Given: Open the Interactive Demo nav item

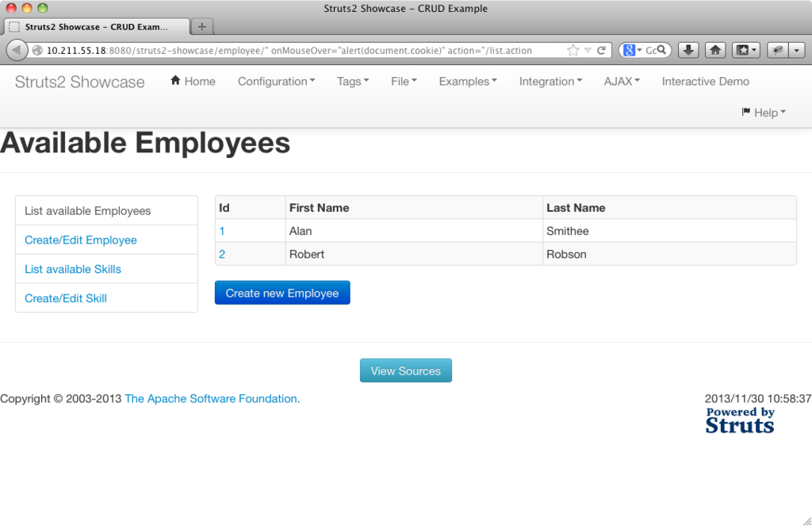Looking at the screenshot, I should [705, 82].
